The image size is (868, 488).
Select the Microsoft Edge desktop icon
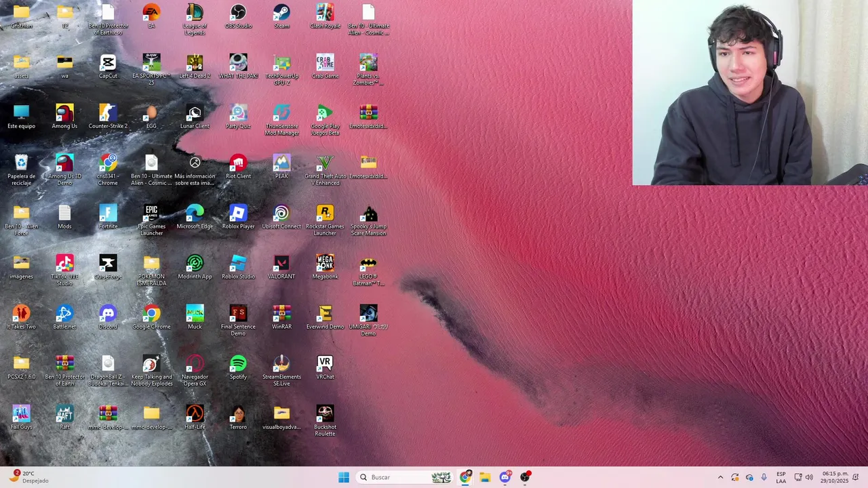point(195,217)
